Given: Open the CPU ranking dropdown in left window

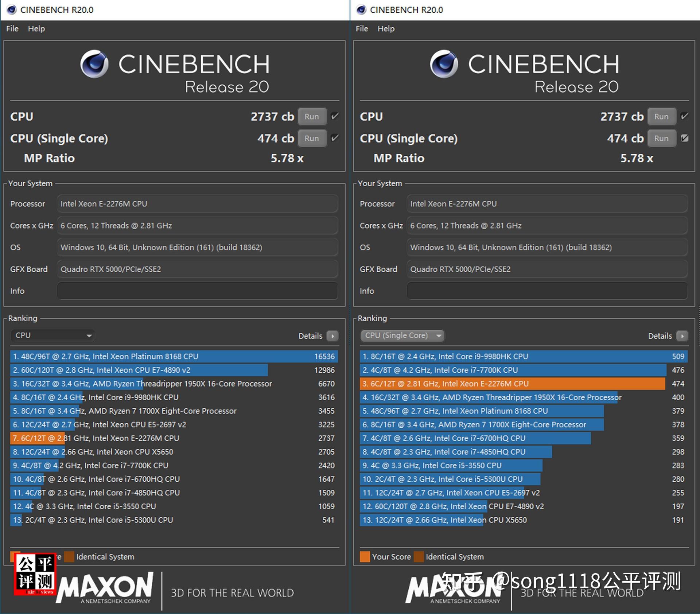Looking at the screenshot, I should point(53,335).
